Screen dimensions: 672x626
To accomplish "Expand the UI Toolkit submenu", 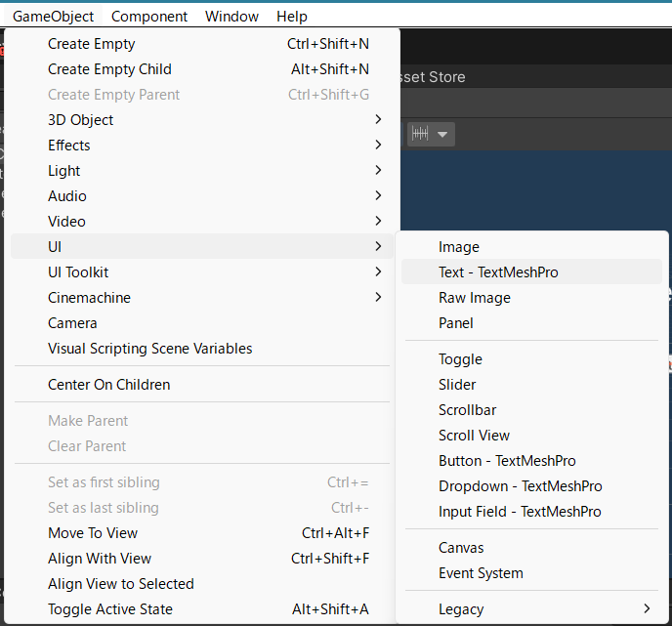I will click(78, 272).
